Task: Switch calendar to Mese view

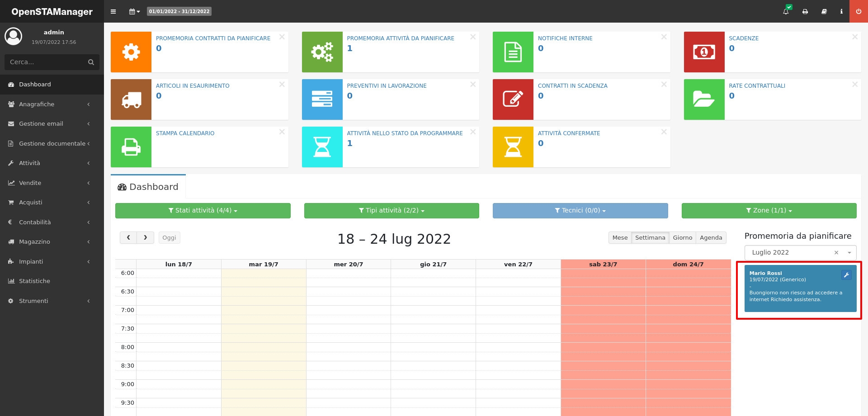Action: [620, 238]
